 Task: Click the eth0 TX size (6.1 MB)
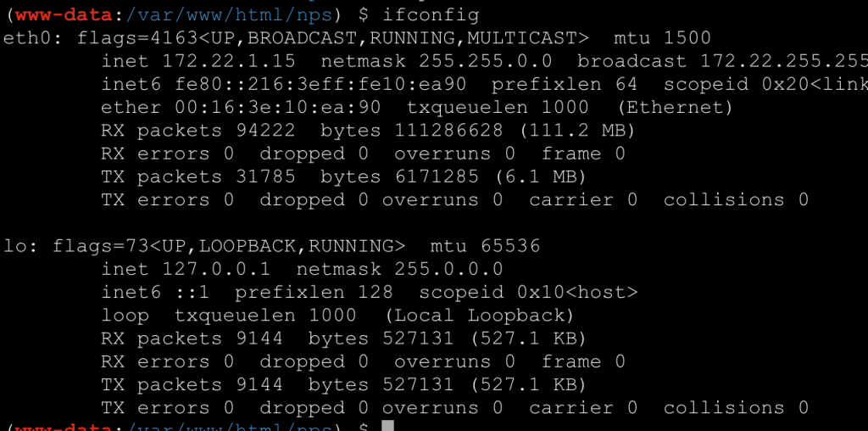tap(539, 176)
